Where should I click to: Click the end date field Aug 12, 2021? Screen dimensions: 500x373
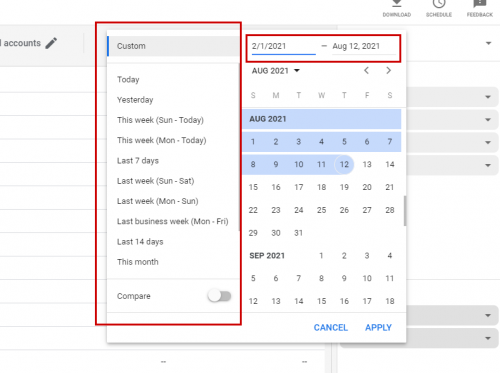pyautogui.click(x=364, y=46)
